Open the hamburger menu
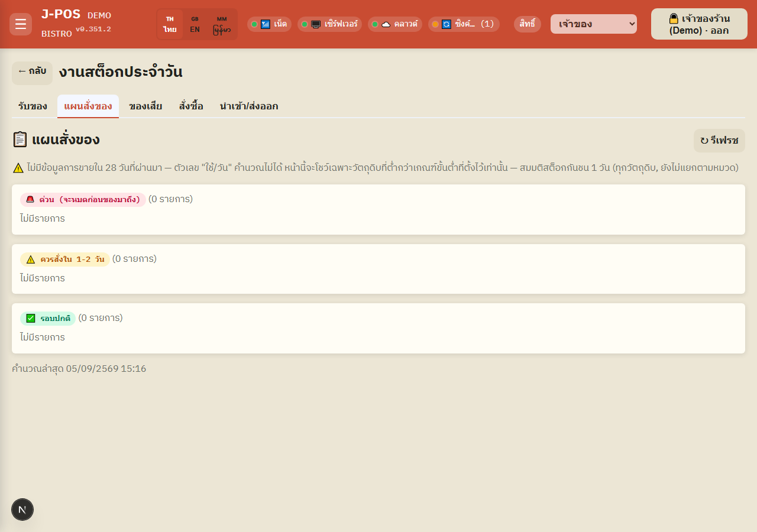The width and height of the screenshot is (757, 532). coord(21,24)
